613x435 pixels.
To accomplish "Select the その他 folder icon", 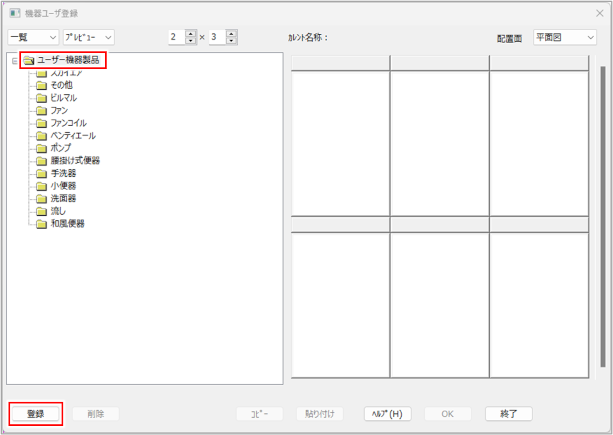I will coord(42,86).
